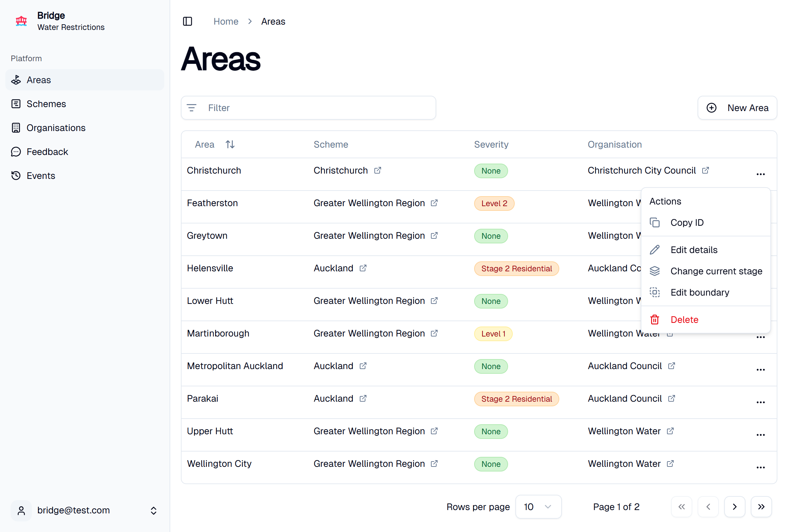Viewport: 798px width, 532px height.
Task: Select Edit boundary from the menu
Action: [700, 292]
